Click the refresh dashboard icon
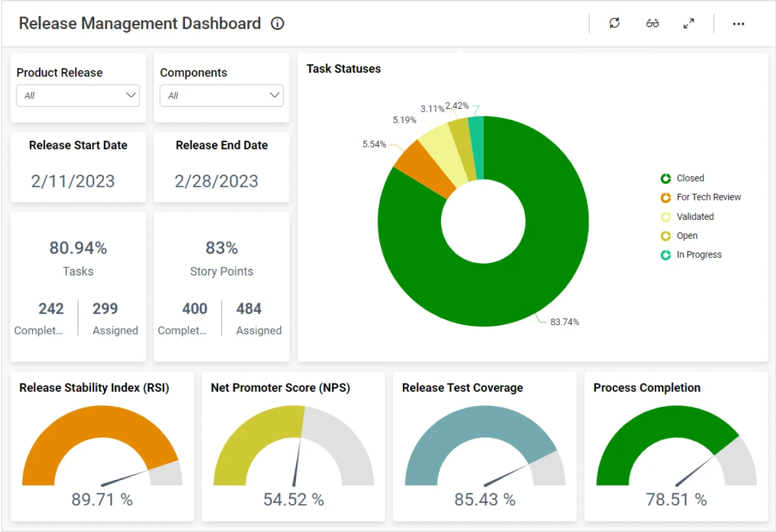The width and height of the screenshot is (776, 532). 615,23
